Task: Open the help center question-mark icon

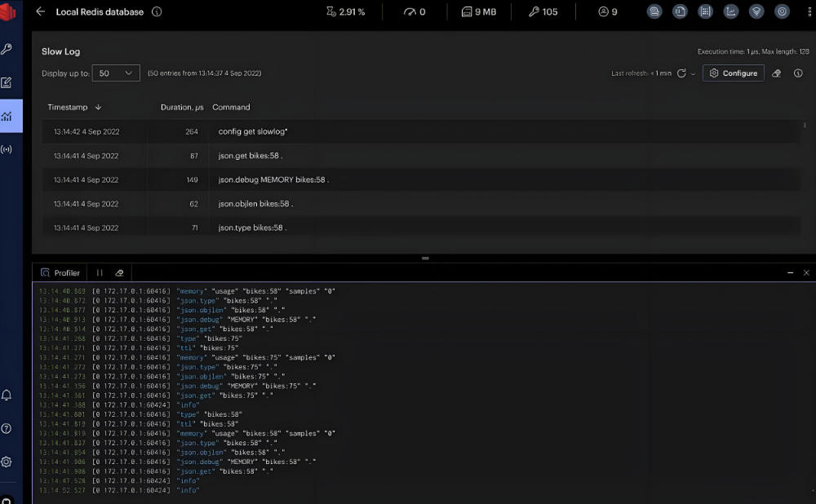Action: click(7, 428)
